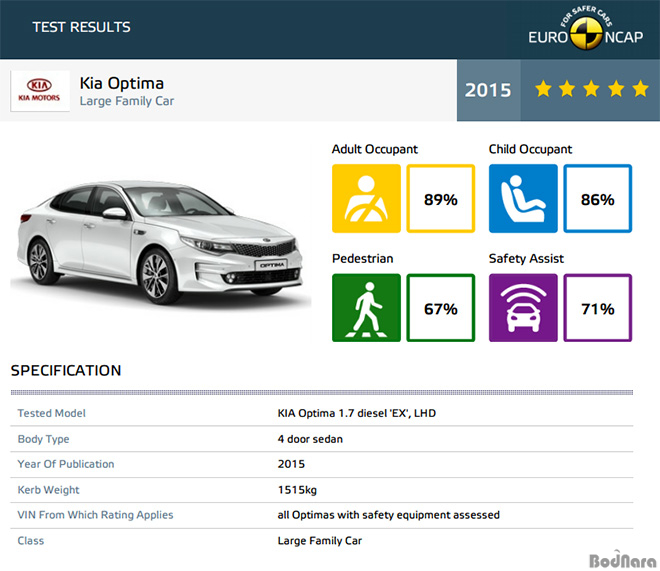Select the purple Safety Assist car icon
Viewport: 660px width, 571px height.
(x=523, y=308)
